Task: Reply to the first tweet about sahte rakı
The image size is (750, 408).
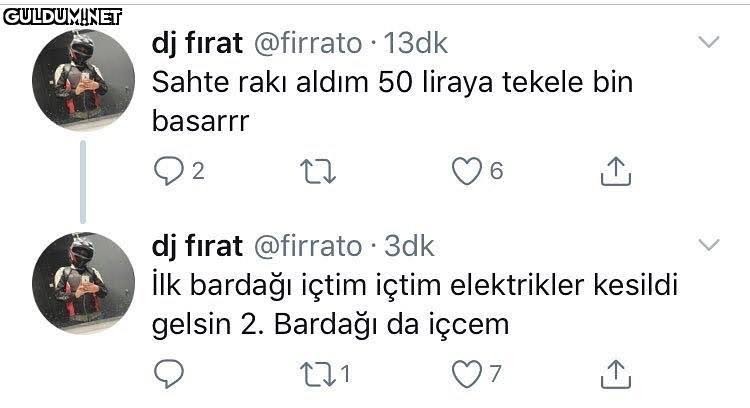Action: pos(166,172)
